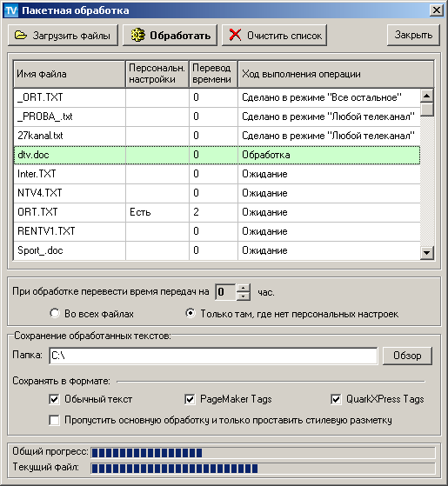Select Только там, где нет персональных настроек

point(191,313)
